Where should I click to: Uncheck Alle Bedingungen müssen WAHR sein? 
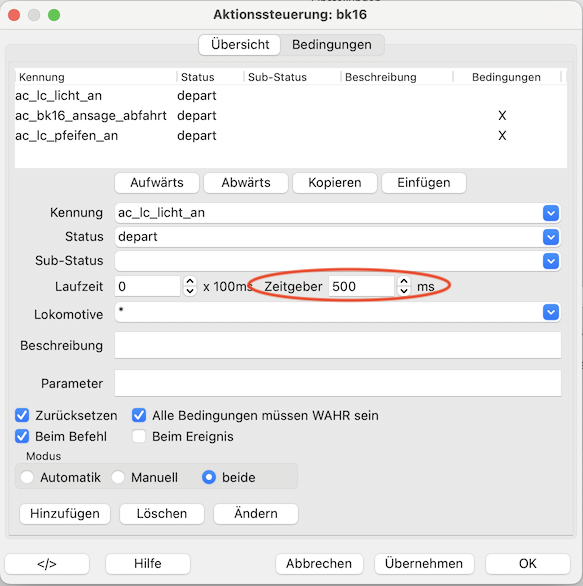(139, 415)
